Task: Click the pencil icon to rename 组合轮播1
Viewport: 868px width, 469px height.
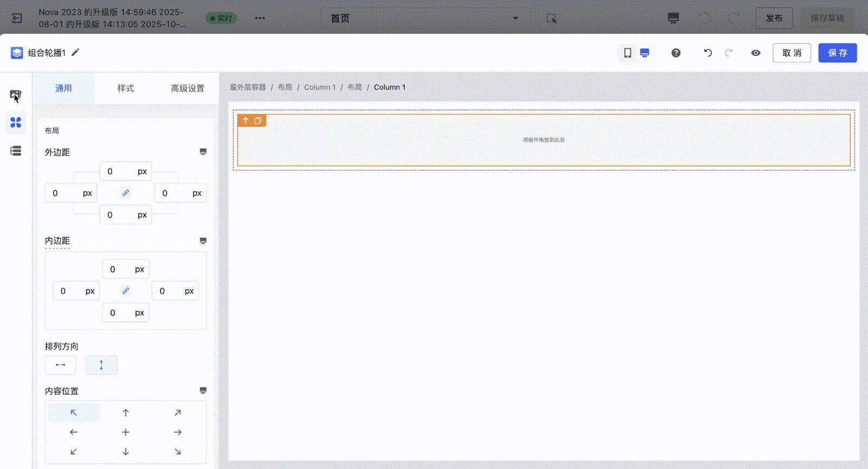Action: (75, 52)
